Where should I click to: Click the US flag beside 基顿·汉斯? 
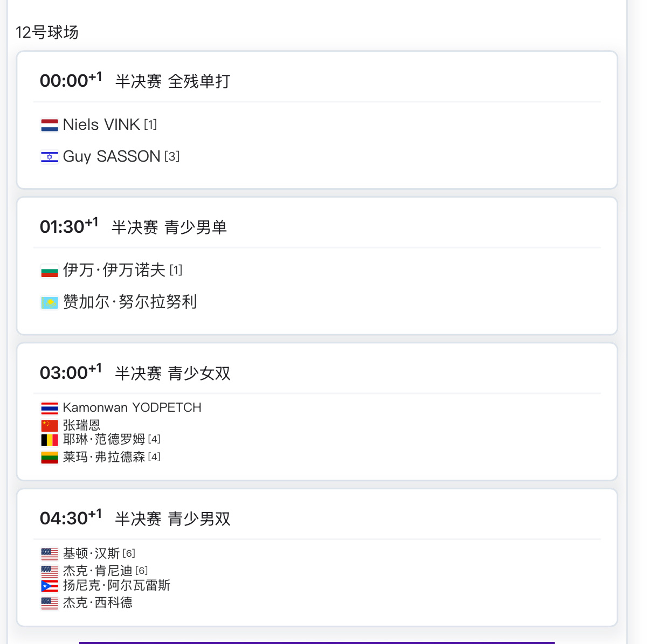tap(50, 553)
